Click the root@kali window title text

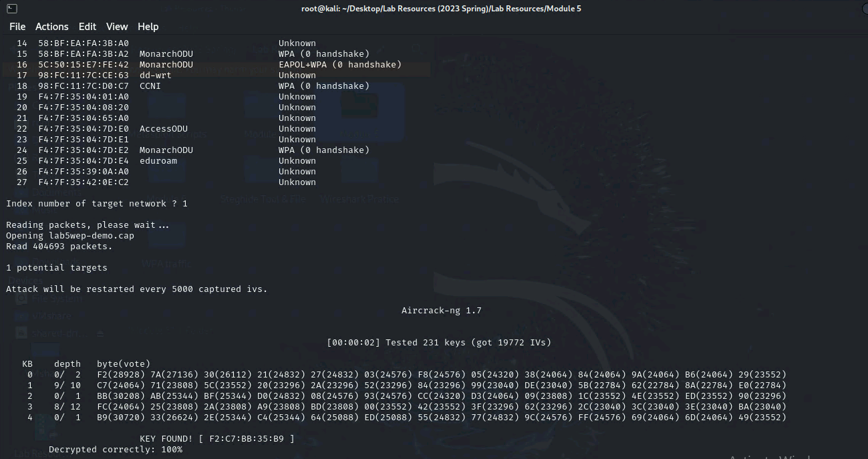pyautogui.click(x=441, y=9)
